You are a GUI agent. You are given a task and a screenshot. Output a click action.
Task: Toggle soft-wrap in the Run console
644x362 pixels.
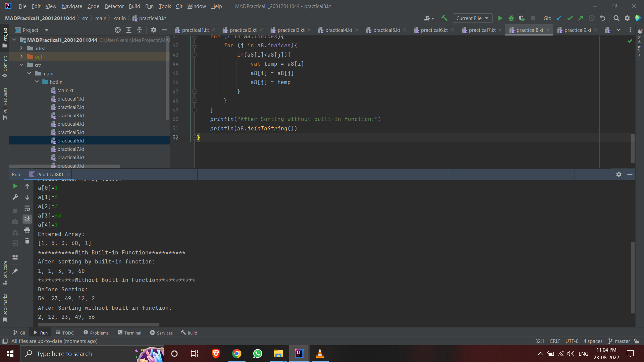click(27, 208)
